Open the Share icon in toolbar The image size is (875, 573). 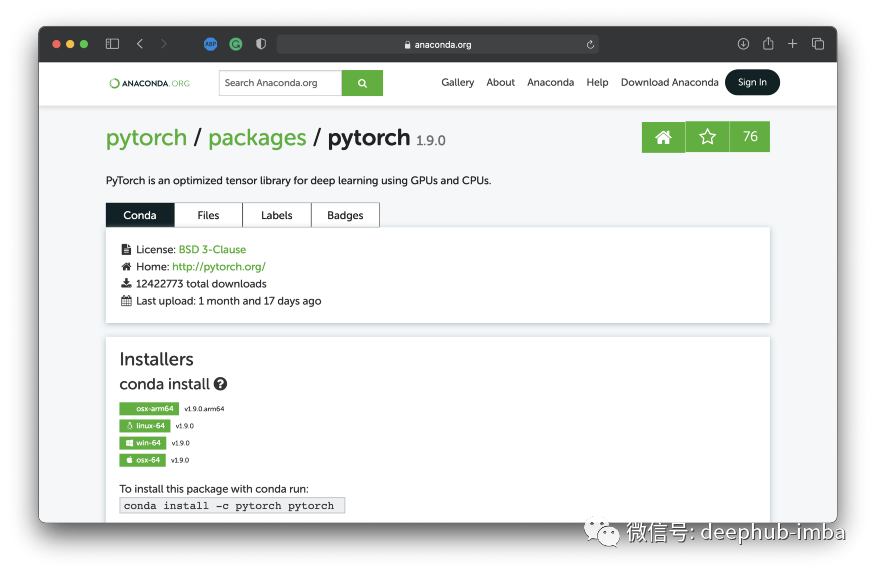(768, 43)
